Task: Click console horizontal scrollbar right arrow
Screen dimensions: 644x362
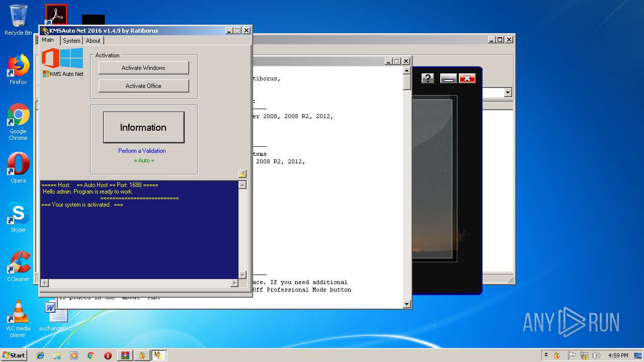Action: coord(234,283)
